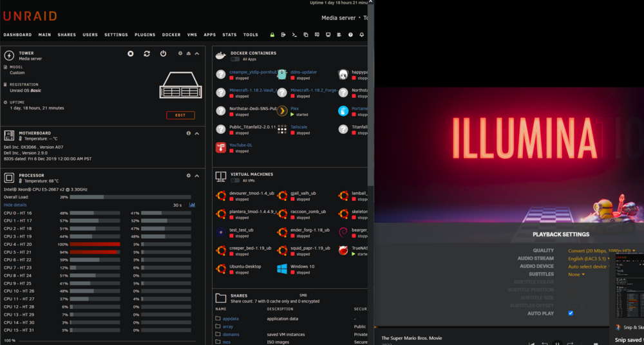Open the Snip & Sketch screenshot thumbnail
The image size is (644, 345).
pyautogui.click(x=629, y=286)
